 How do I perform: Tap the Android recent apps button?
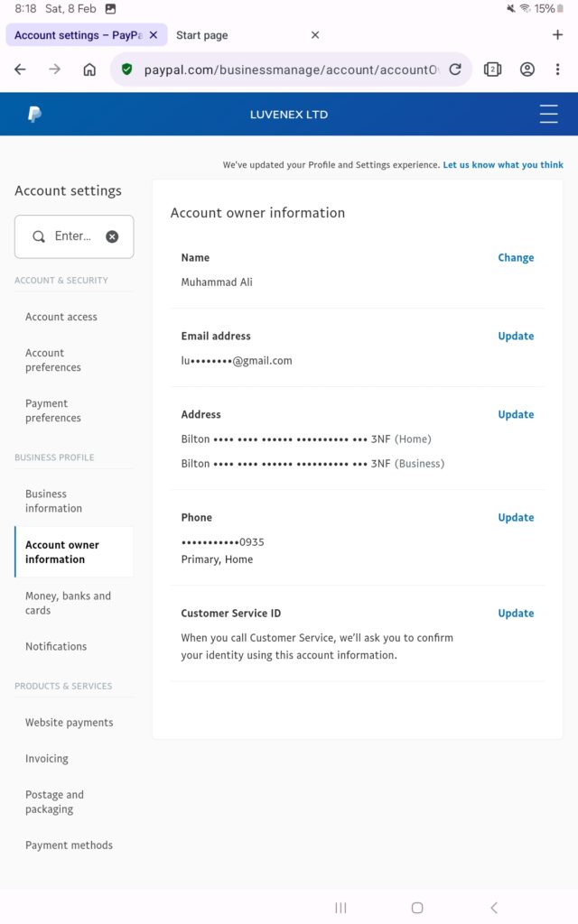click(x=340, y=908)
